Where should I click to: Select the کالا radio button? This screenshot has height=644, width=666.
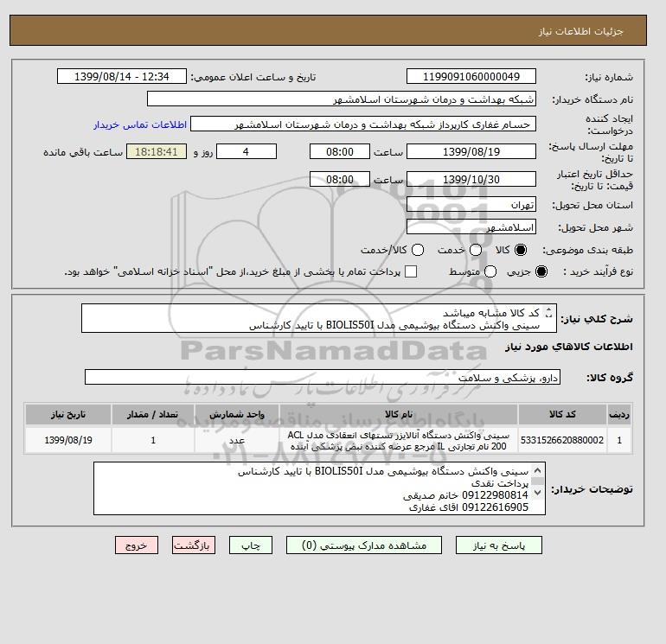[x=521, y=250]
